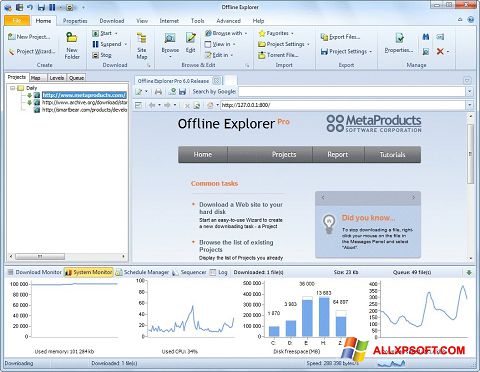Click the Stop download icon
This screenshot has width=480, height=372.
click(x=95, y=55)
